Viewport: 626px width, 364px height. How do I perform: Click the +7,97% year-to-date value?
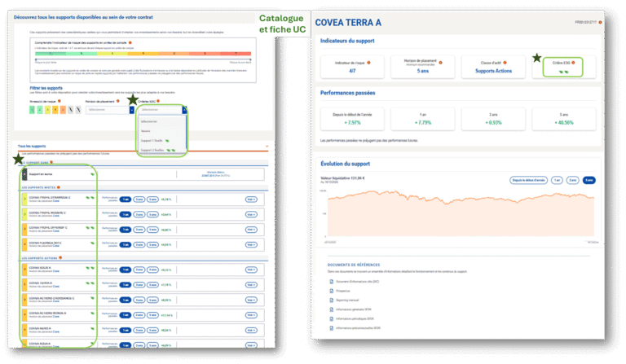pos(352,123)
